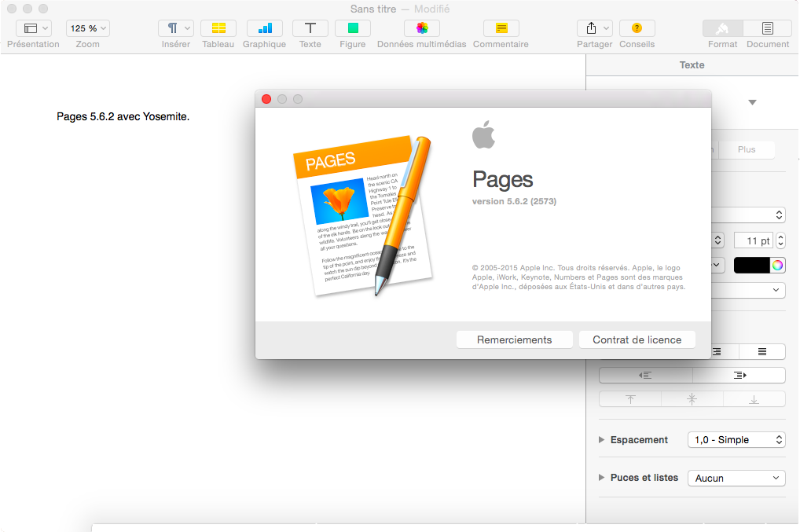800x532 pixels.
Task: Click the 'Sans titre' window title
Action: coord(373,9)
